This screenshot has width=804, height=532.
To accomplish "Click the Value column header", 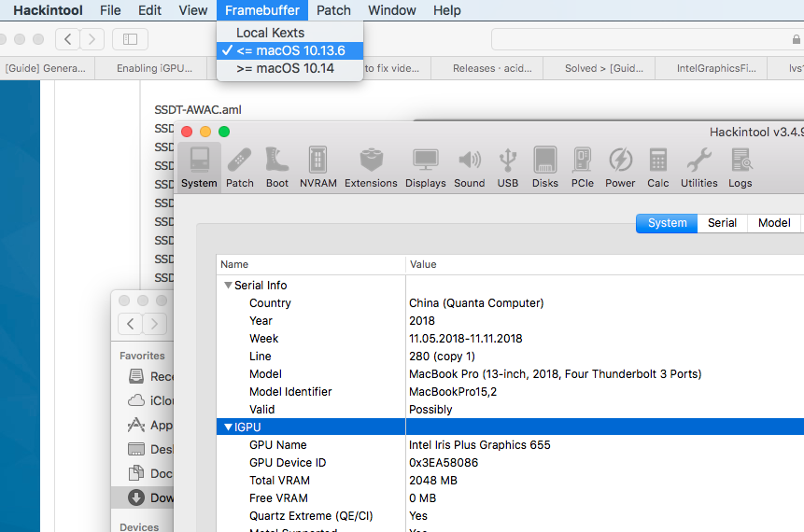I will coord(605,264).
